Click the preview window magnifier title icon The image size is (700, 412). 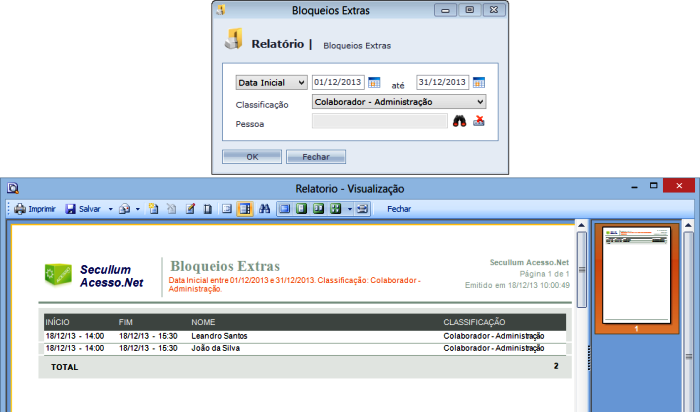pos(12,188)
